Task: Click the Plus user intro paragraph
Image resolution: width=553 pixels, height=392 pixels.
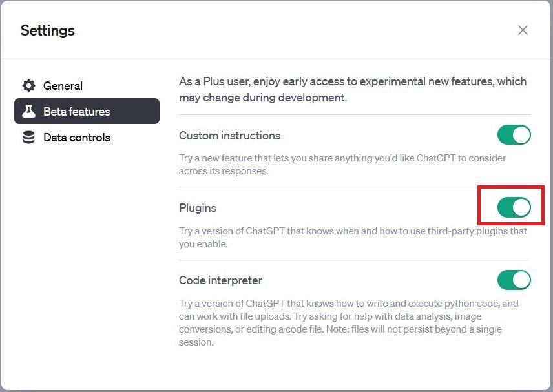Action: pos(353,90)
